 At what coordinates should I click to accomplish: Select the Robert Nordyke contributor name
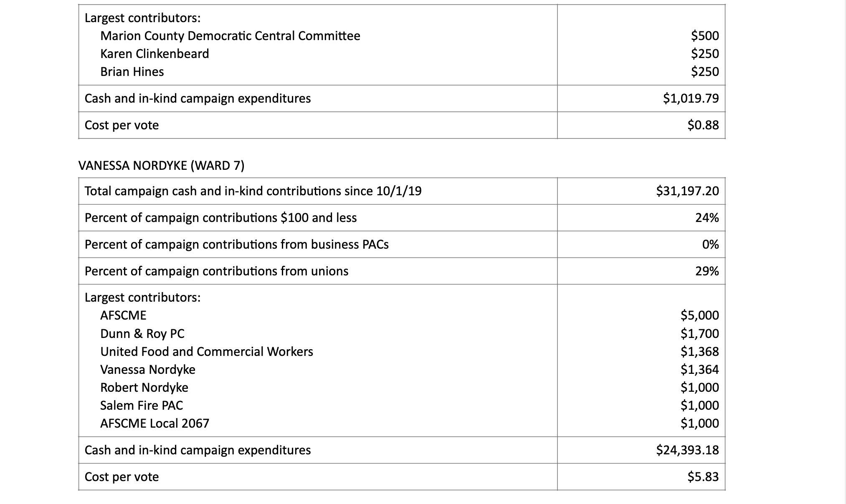coord(144,388)
